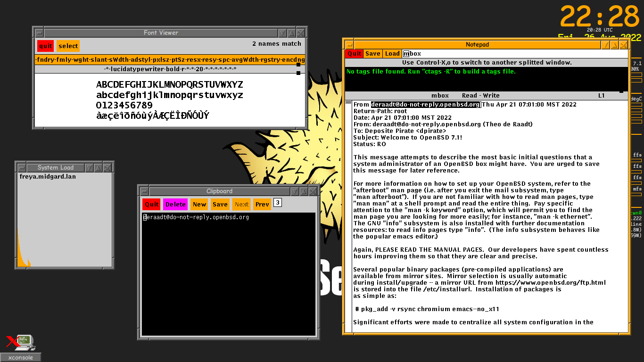Expand the pxlsz pixel size field menu

click(161, 60)
